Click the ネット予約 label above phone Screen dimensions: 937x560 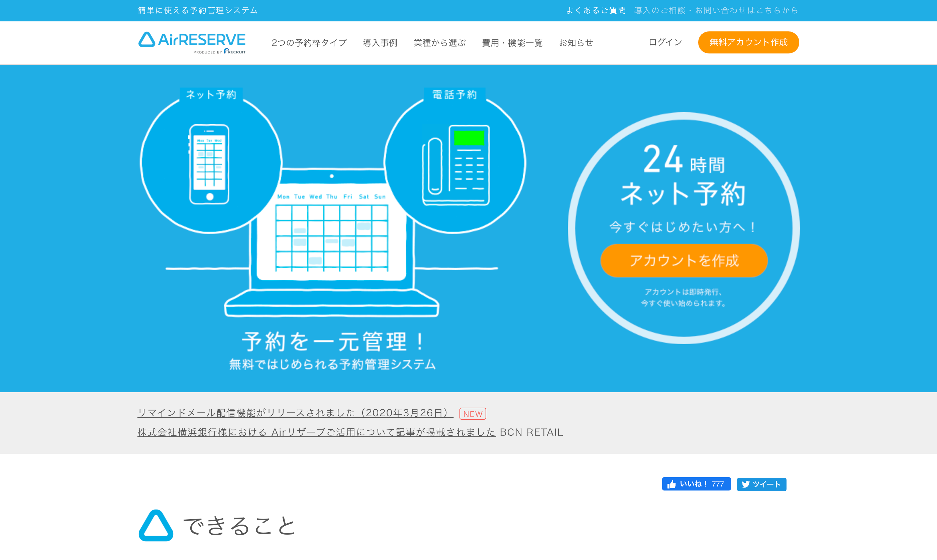[x=211, y=94]
